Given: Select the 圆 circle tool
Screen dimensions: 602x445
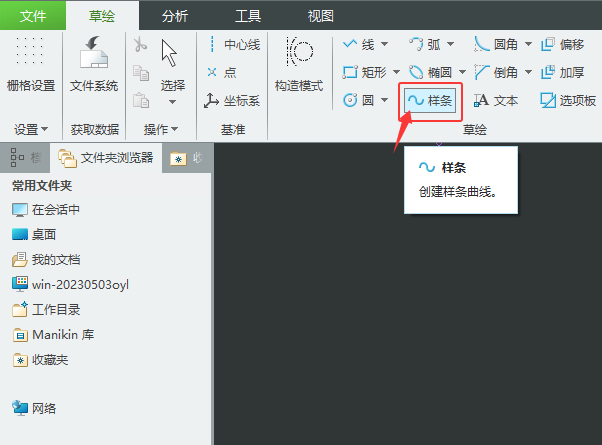Looking at the screenshot, I should [x=359, y=101].
